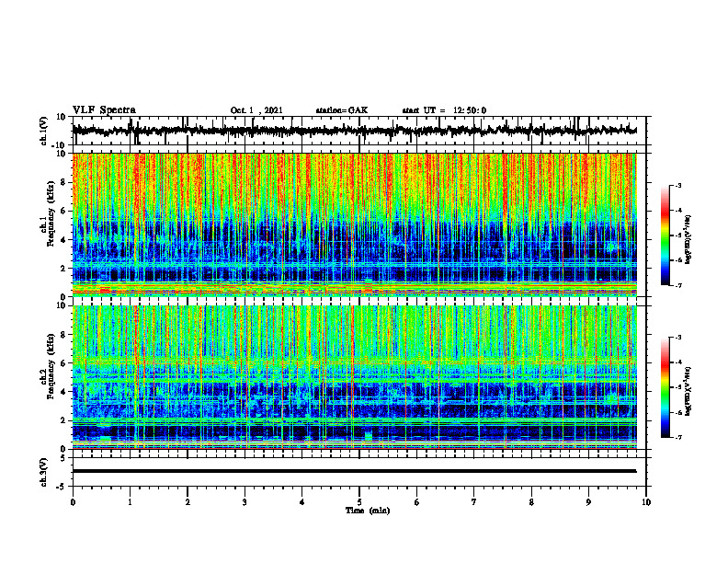Click the "8" kHz tick on ch.1 spectrogram axis

coord(63,182)
